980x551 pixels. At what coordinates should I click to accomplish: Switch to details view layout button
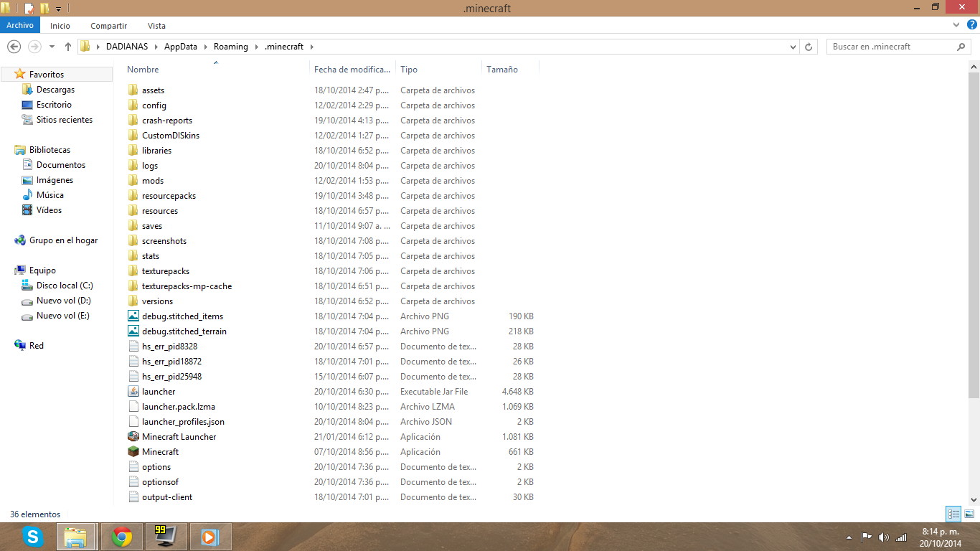(953, 514)
